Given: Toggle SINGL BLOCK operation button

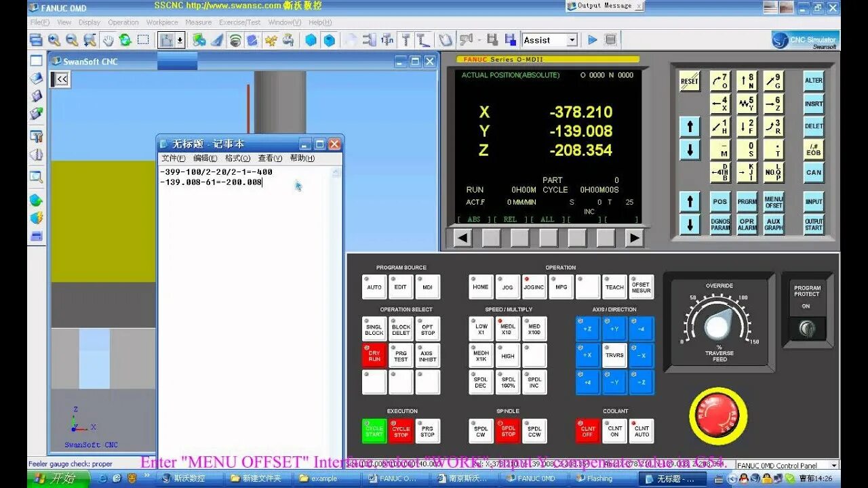Looking at the screenshot, I should point(374,329).
